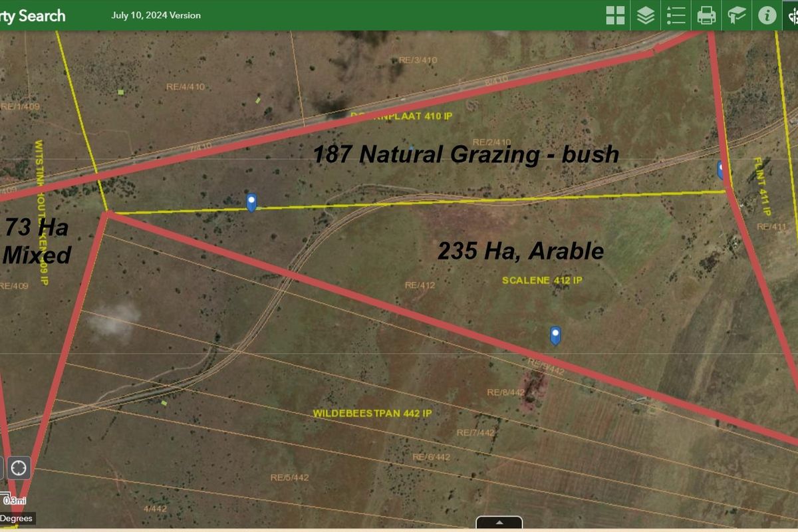Click the SCALENE 412 IP parcel label

pos(542,281)
